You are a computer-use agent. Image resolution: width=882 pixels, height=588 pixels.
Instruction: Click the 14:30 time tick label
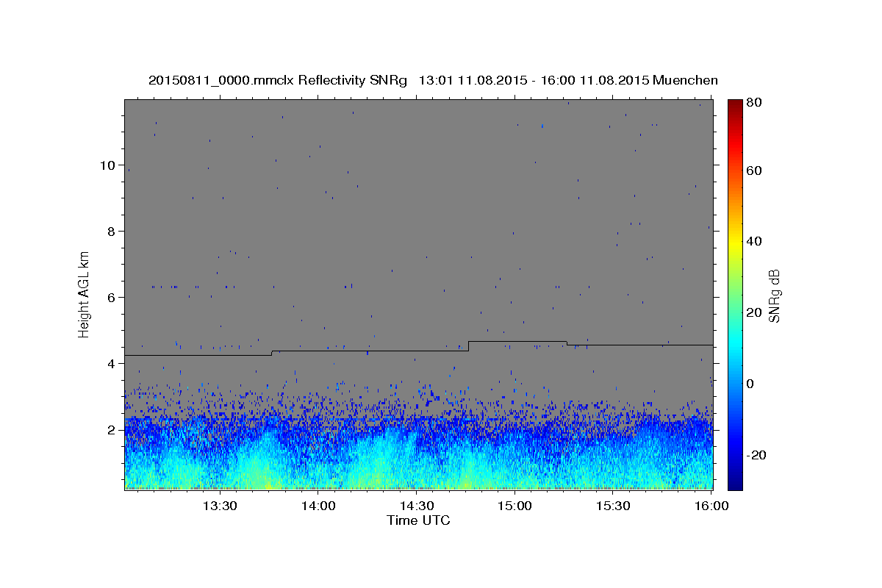tap(416, 506)
